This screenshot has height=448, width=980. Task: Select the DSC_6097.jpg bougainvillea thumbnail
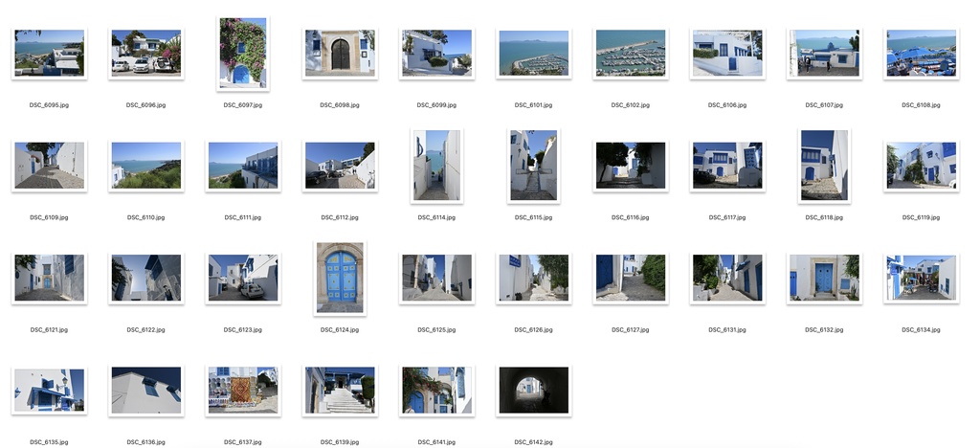tap(243, 53)
